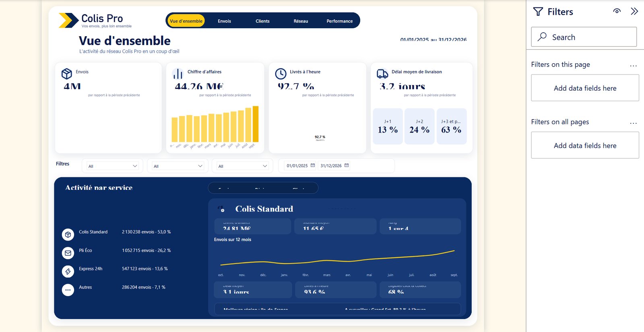Select the Autres ellipsis icon
The width and height of the screenshot is (644, 332).
click(x=68, y=290)
